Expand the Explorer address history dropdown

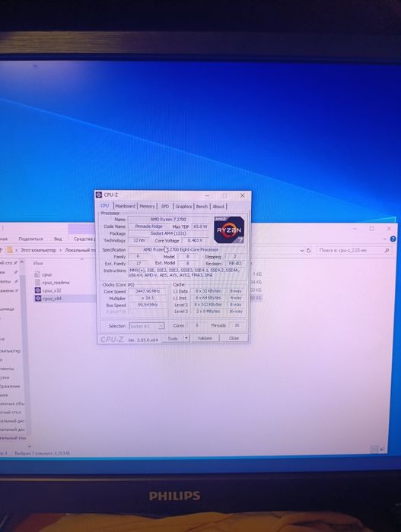pos(302,250)
